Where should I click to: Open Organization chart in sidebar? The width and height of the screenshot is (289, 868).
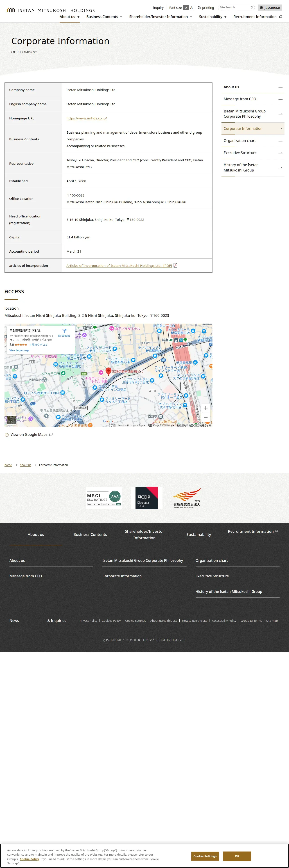point(253,141)
